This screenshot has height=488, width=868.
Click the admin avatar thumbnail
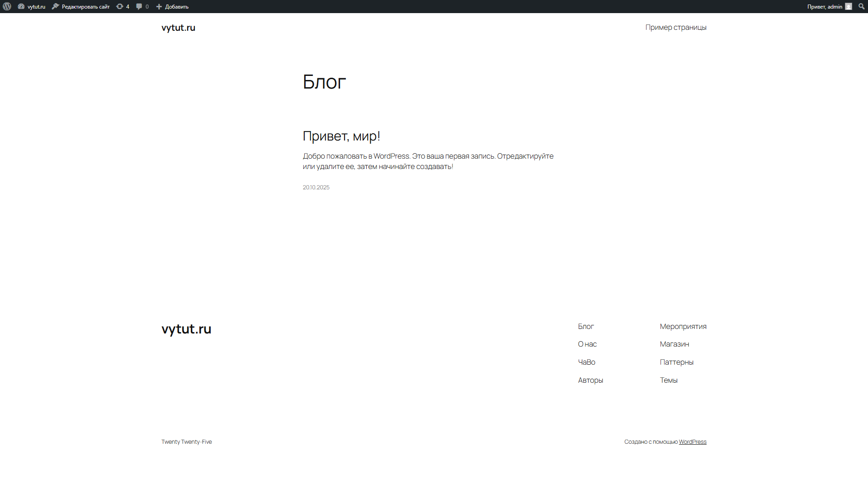[x=849, y=6]
